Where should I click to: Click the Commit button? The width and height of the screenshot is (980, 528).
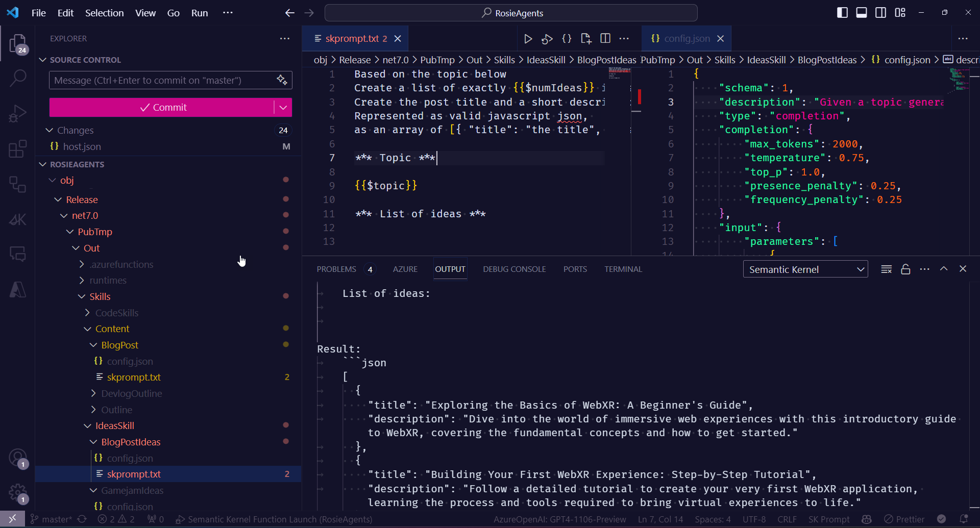pos(161,107)
